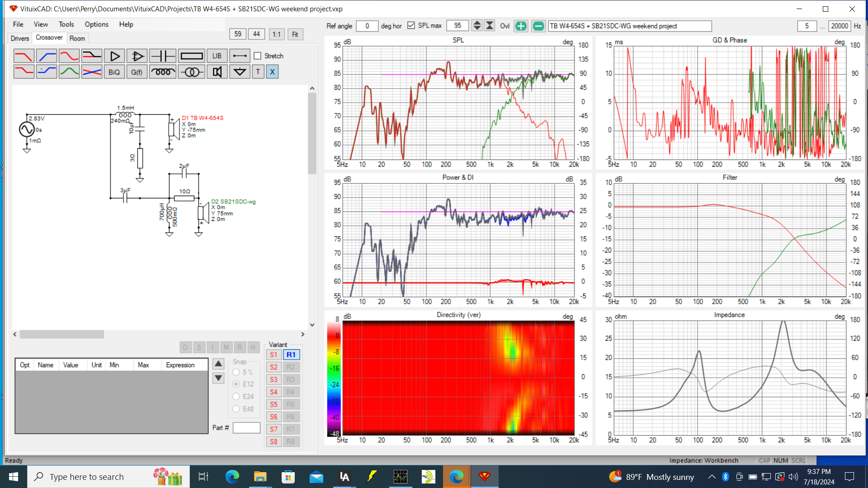Screen dimensions: 868x488
Task: Toggle the highlighted X button
Action: pos(272,72)
